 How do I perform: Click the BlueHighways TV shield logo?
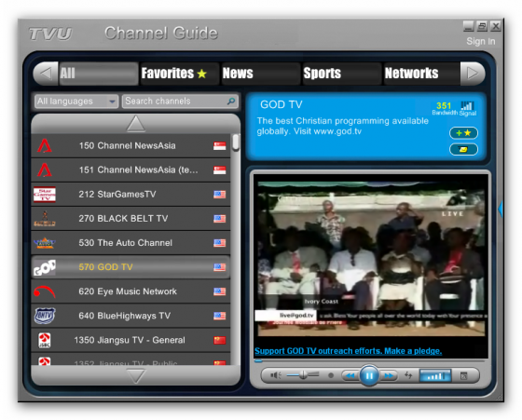tap(45, 316)
